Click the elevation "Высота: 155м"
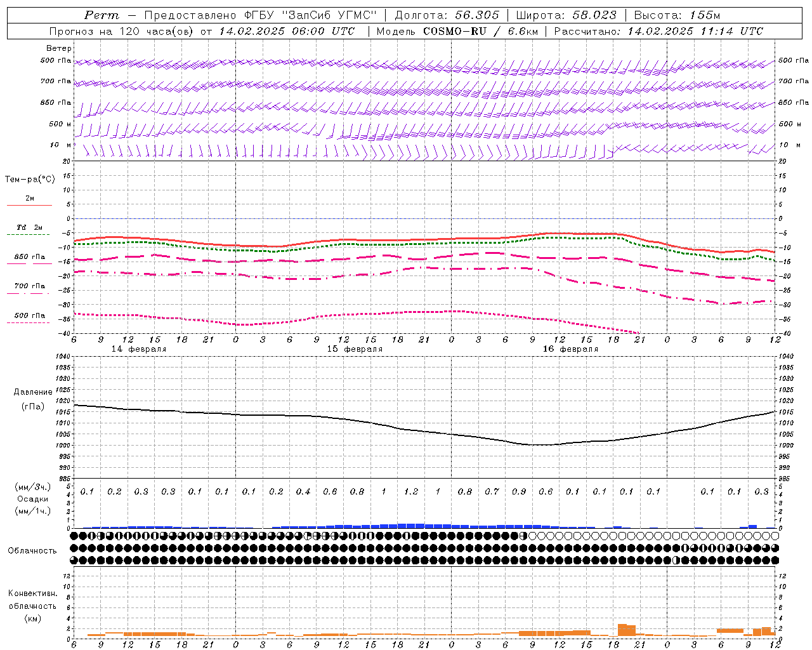Screen dimensions: 812x650 tap(677, 15)
